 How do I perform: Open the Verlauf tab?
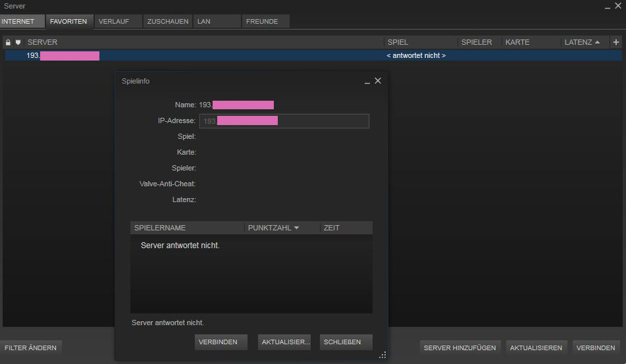(117, 21)
